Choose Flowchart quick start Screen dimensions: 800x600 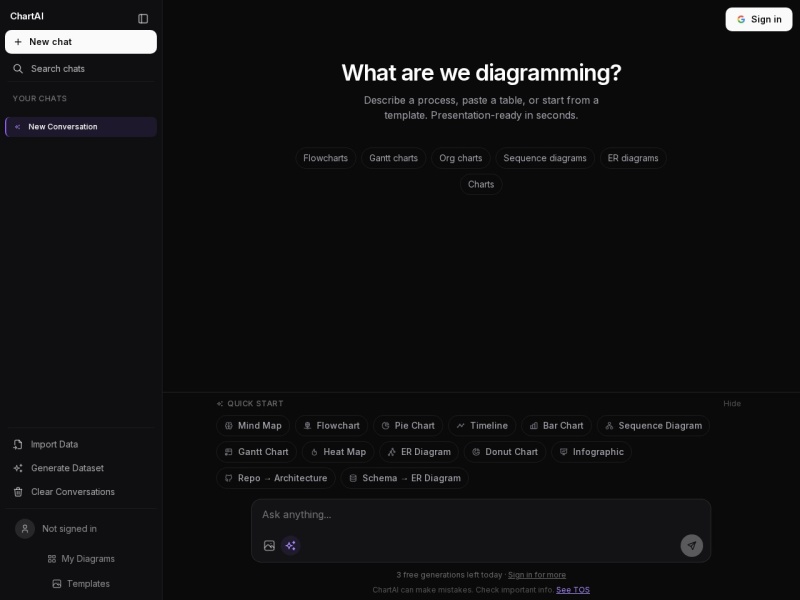(x=332, y=426)
